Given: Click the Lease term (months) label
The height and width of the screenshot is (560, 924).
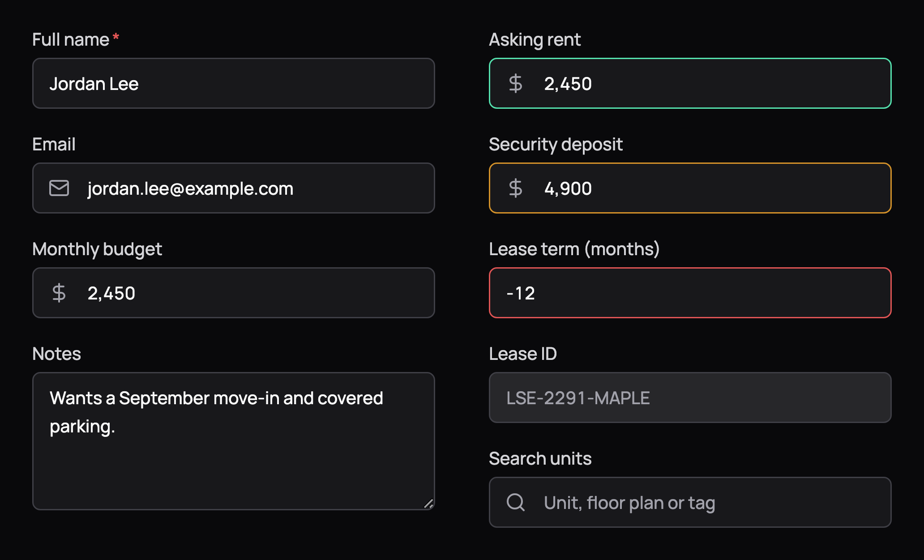Looking at the screenshot, I should point(574,249).
